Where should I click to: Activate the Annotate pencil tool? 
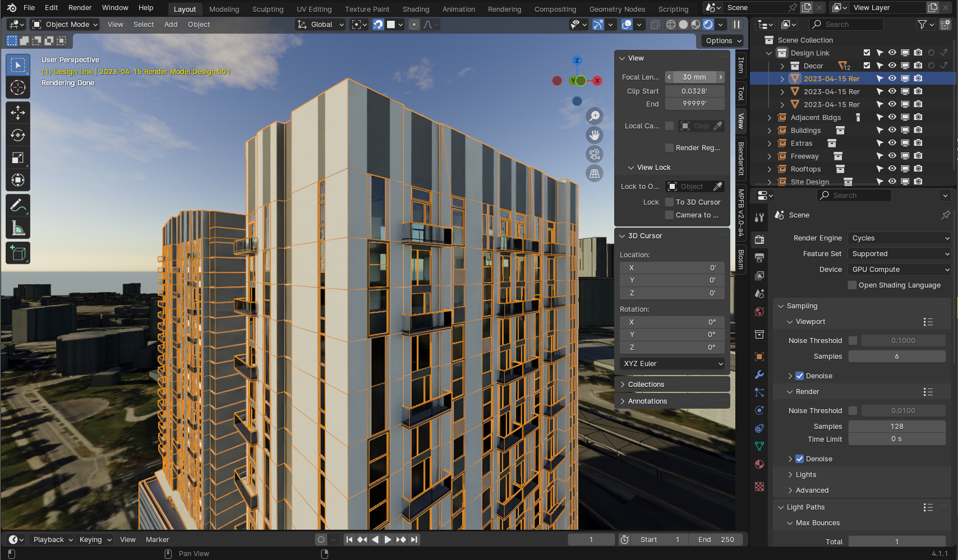[18, 206]
